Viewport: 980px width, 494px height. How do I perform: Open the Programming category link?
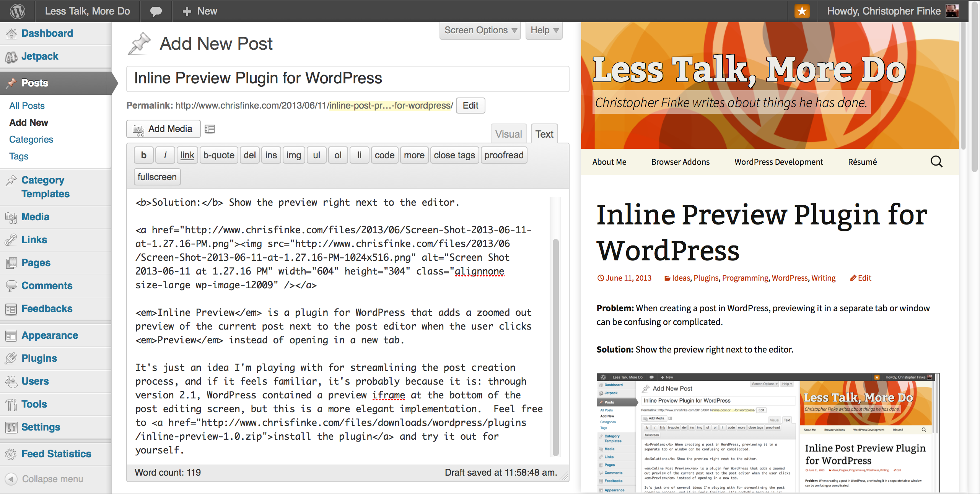tap(745, 278)
